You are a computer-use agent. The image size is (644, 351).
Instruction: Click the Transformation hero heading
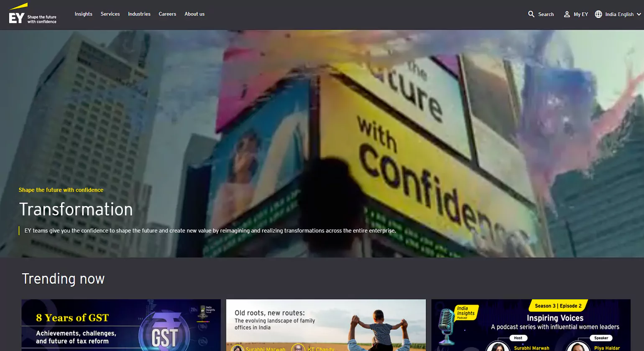coord(76,209)
